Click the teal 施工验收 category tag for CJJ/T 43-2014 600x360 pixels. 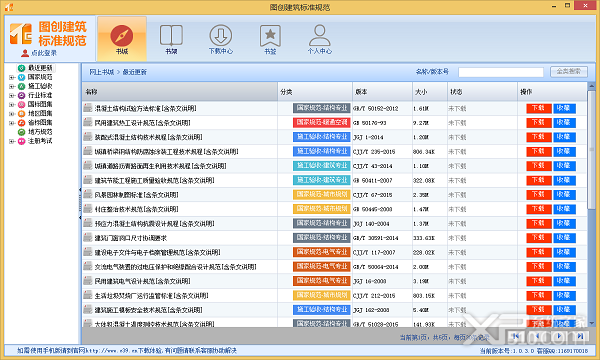(x=322, y=166)
